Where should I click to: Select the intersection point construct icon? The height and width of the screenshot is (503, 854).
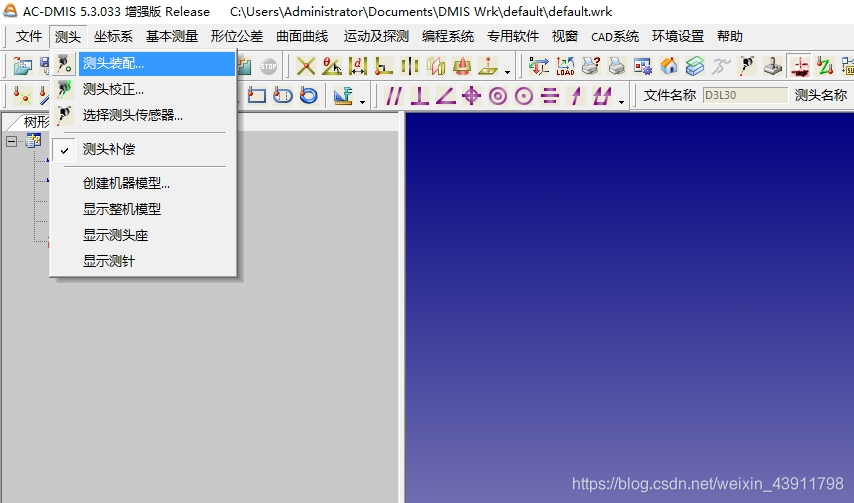(306, 66)
